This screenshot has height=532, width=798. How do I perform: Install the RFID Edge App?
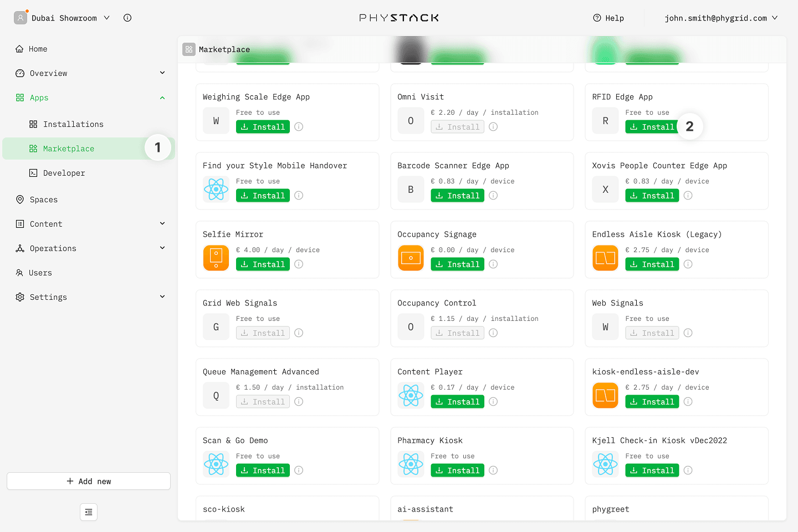pyautogui.click(x=652, y=127)
